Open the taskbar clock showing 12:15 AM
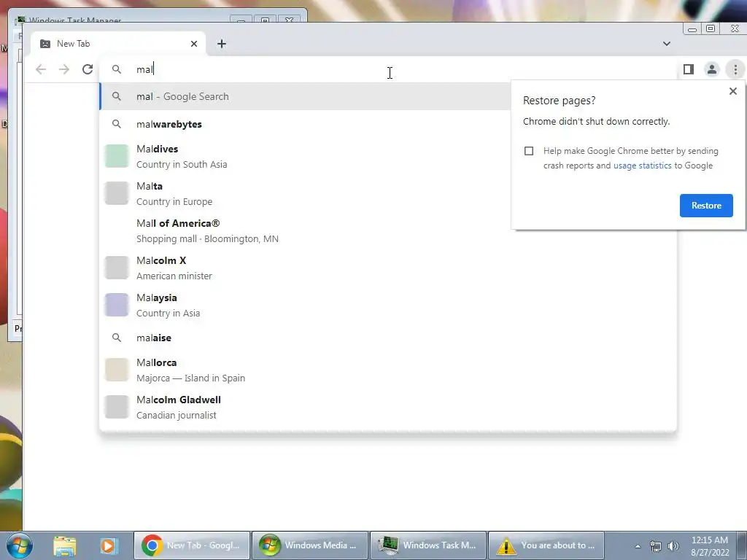Screen dimensions: 747x560 [710, 546]
